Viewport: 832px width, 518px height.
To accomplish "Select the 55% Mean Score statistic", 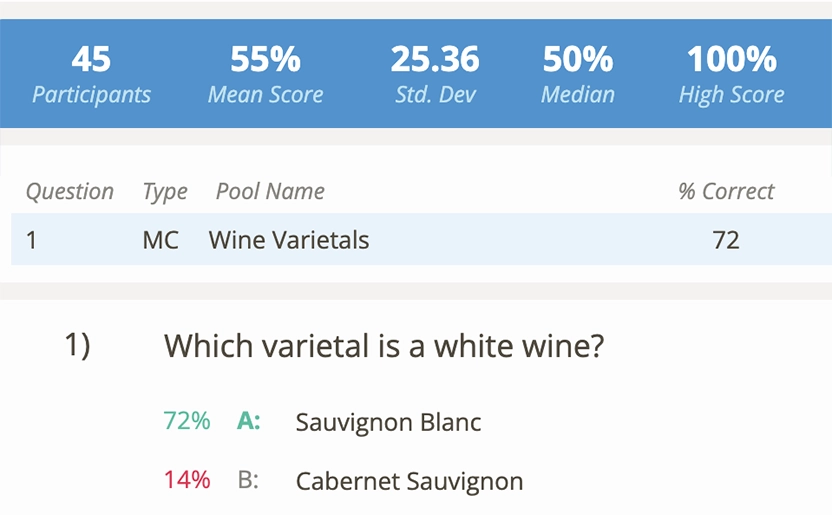I will [x=265, y=75].
